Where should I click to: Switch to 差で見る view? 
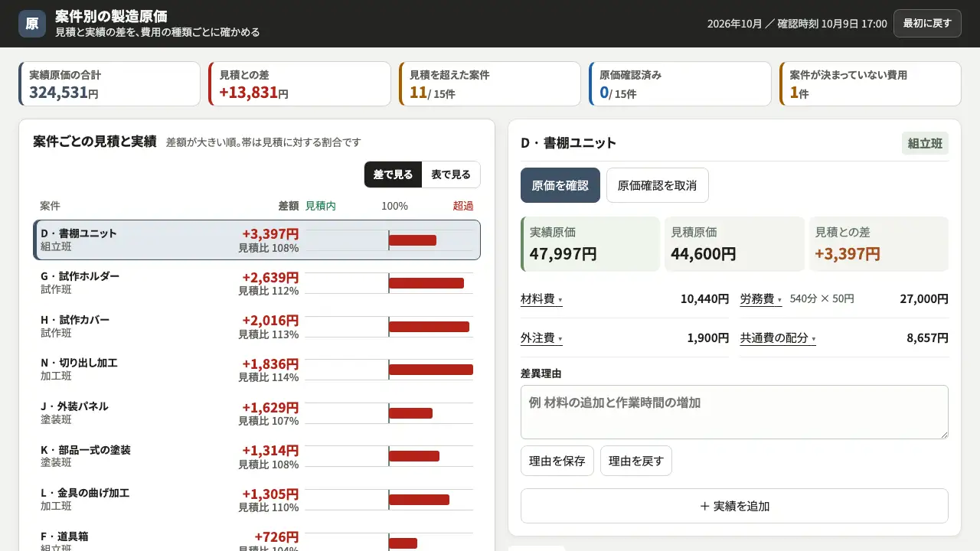393,174
